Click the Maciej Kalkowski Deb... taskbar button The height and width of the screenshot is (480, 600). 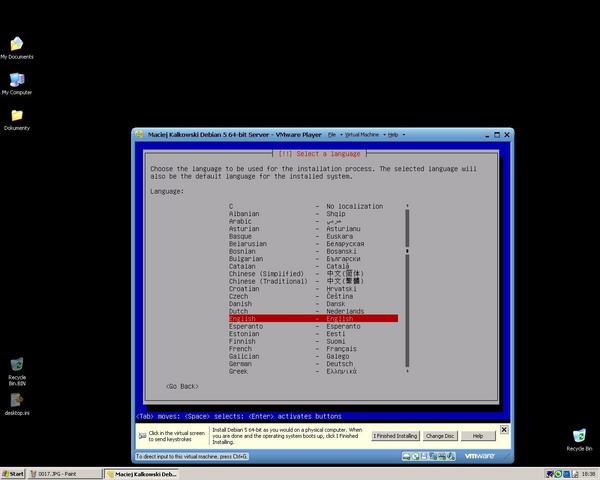(x=142, y=474)
